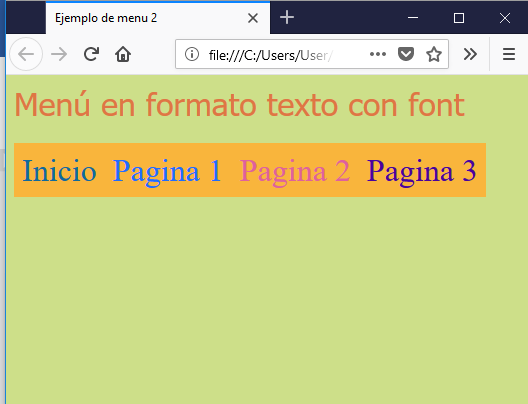This screenshot has width=528, height=404.
Task: Open a new tab with plus button
Action: point(287,17)
